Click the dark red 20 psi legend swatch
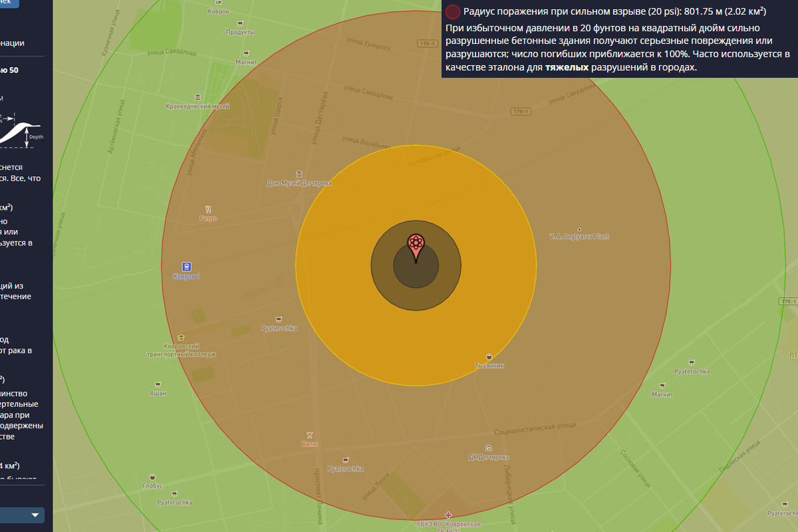 click(453, 11)
